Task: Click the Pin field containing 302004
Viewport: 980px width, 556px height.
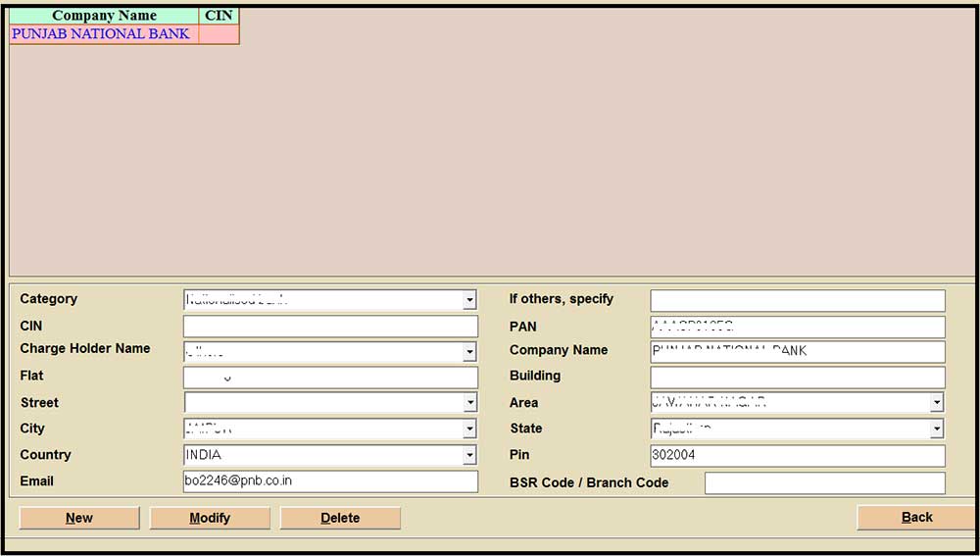Action: click(x=798, y=456)
